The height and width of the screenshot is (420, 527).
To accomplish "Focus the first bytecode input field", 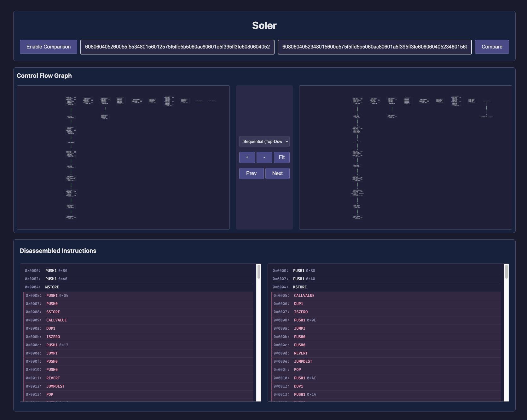I will tap(177, 47).
